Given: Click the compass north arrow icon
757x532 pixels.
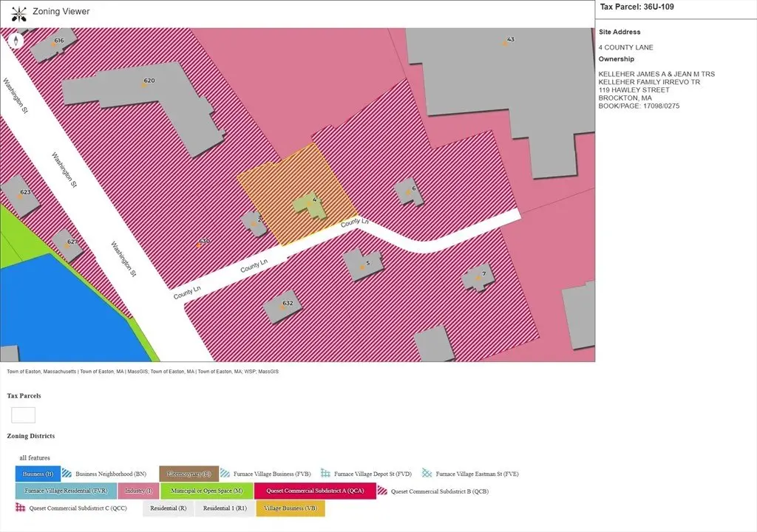Looking at the screenshot, I should 14,41.
